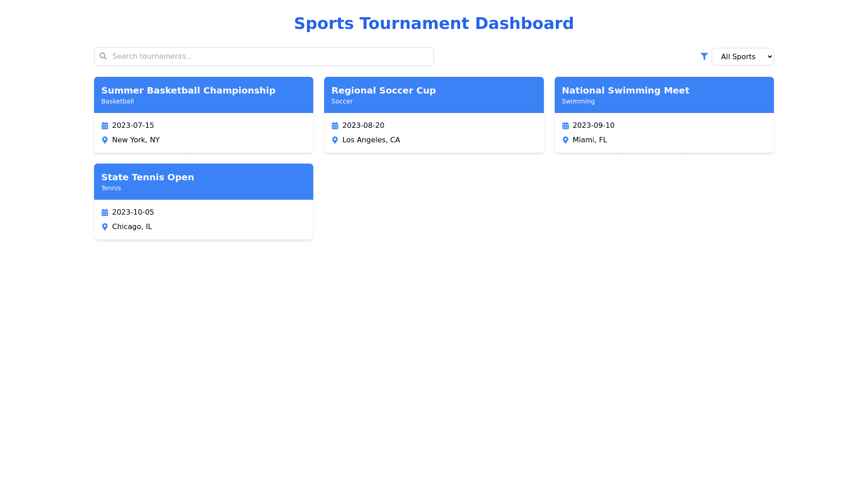Click the Sports Tournament Dashboard heading

434,23
